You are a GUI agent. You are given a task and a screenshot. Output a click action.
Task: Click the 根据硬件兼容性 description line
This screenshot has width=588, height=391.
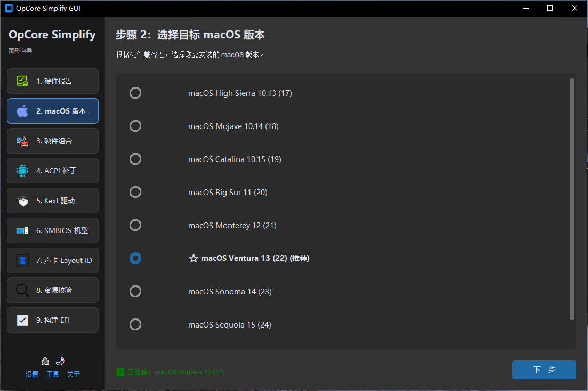189,54
